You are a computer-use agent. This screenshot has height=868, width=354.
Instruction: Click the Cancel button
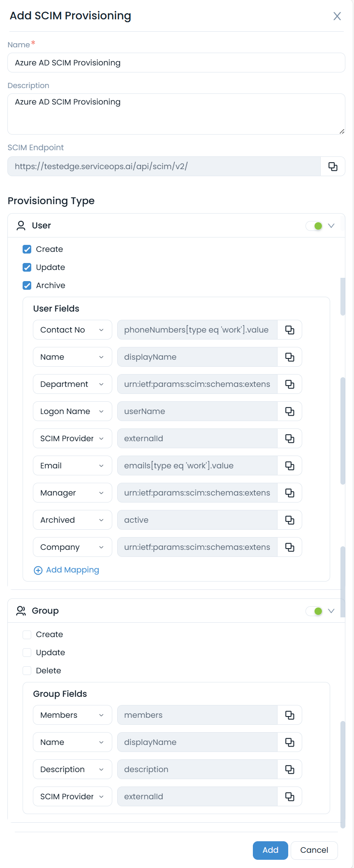pos(314,850)
